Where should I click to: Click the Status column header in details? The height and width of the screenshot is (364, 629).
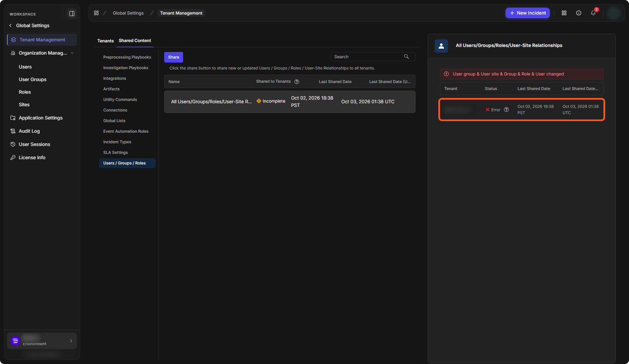point(491,89)
